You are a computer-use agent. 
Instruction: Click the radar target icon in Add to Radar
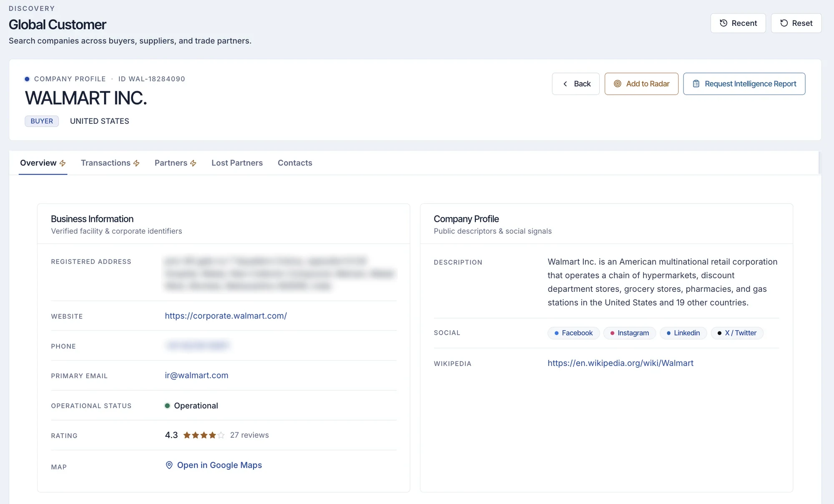(618, 84)
